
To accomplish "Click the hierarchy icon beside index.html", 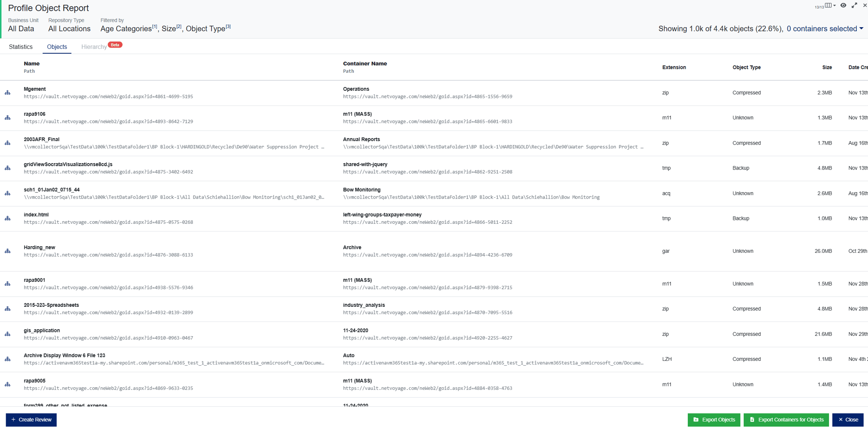I will point(8,218).
